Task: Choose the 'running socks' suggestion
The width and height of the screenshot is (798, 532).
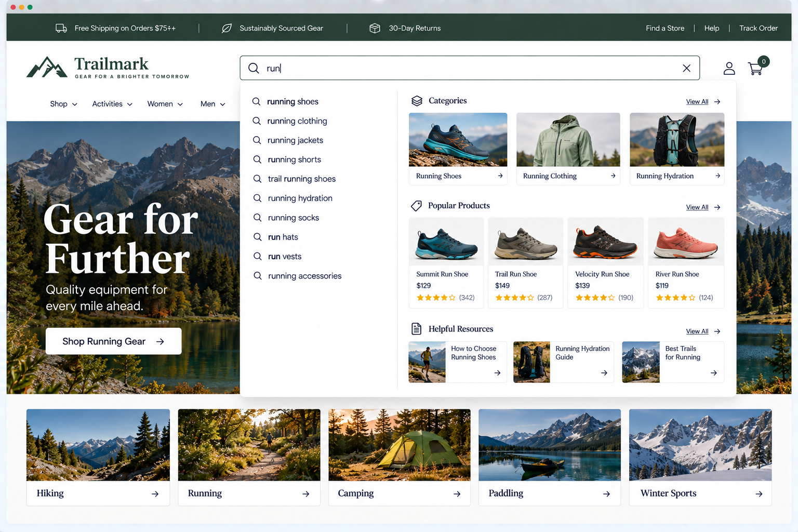Action: pyautogui.click(x=294, y=218)
